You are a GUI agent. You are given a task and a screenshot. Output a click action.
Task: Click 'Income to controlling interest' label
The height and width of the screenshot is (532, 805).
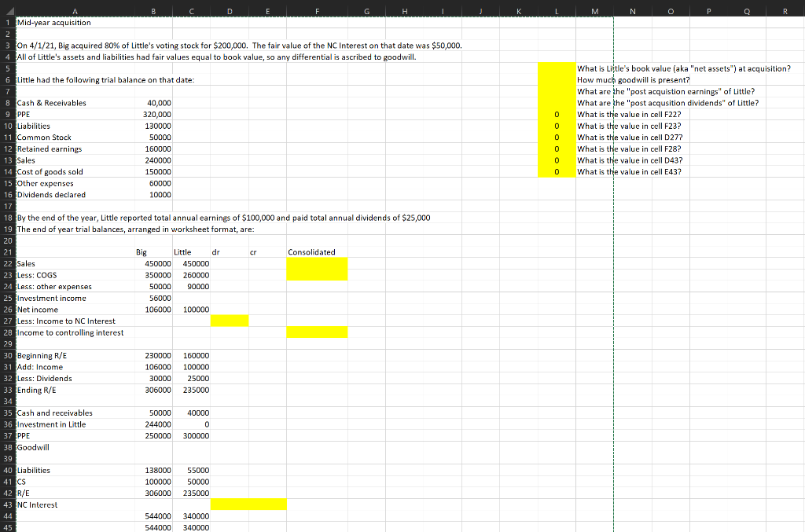(70, 332)
